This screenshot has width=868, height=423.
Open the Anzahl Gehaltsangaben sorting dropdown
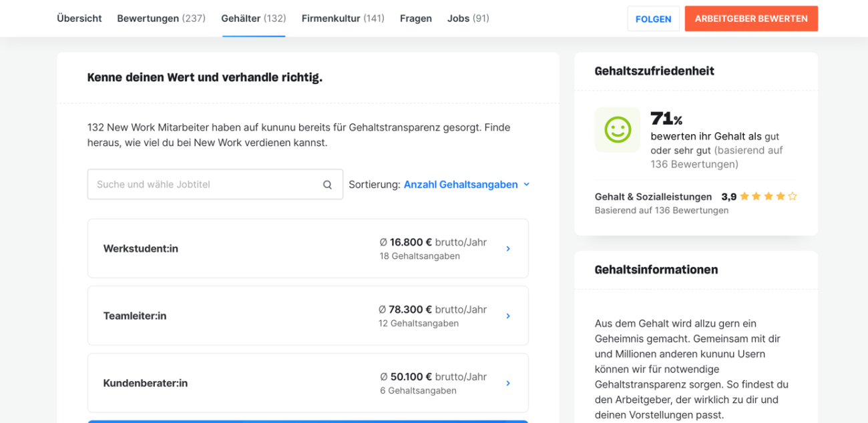(x=466, y=184)
